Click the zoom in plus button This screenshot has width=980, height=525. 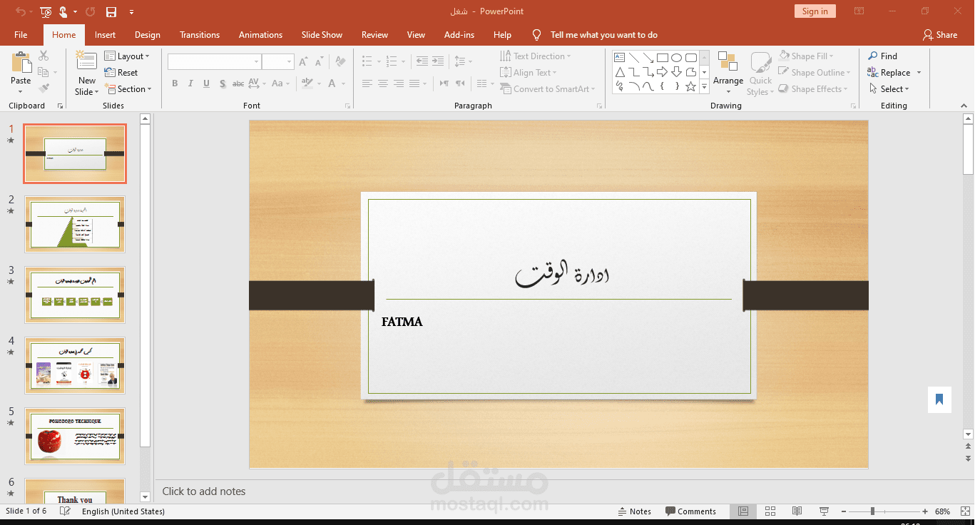point(925,511)
